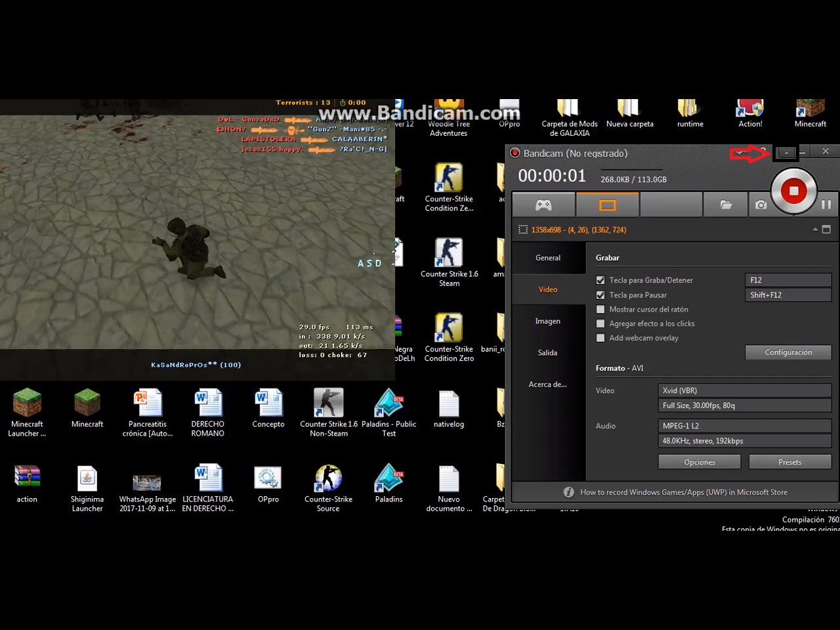Toggle the Bandicam window view square icon

pyautogui.click(x=826, y=229)
